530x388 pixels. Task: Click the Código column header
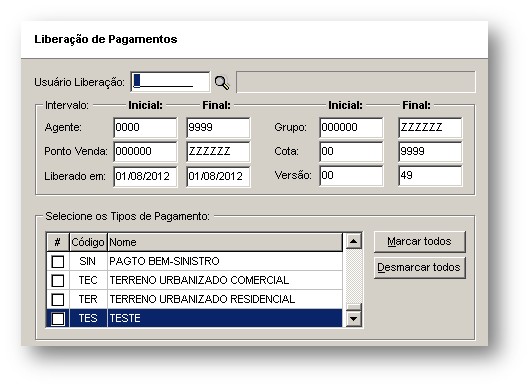click(88, 242)
